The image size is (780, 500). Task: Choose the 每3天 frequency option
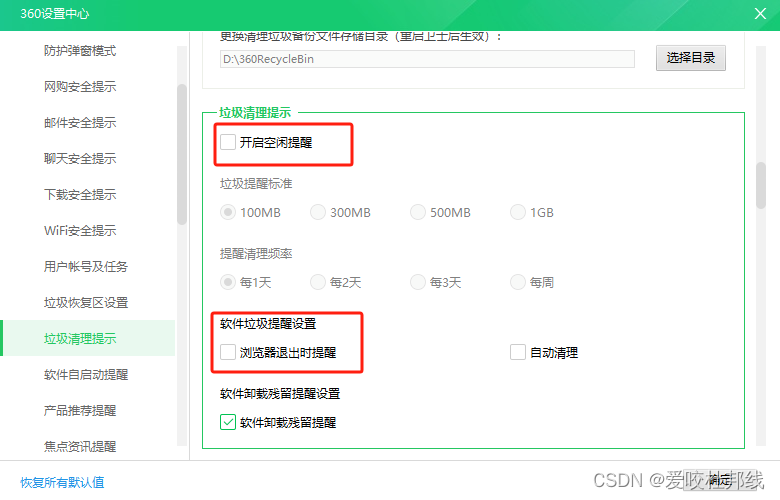click(x=418, y=283)
